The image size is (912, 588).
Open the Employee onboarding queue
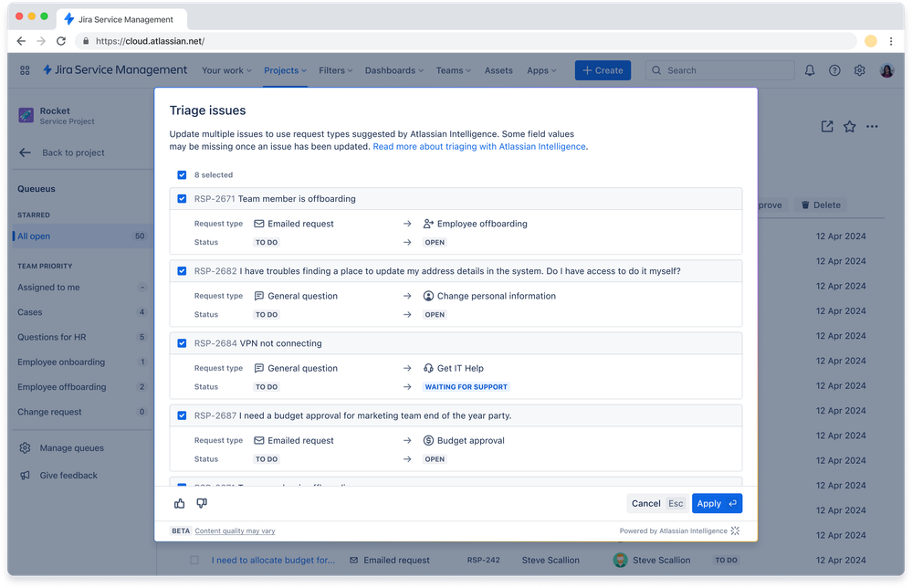coord(81,362)
